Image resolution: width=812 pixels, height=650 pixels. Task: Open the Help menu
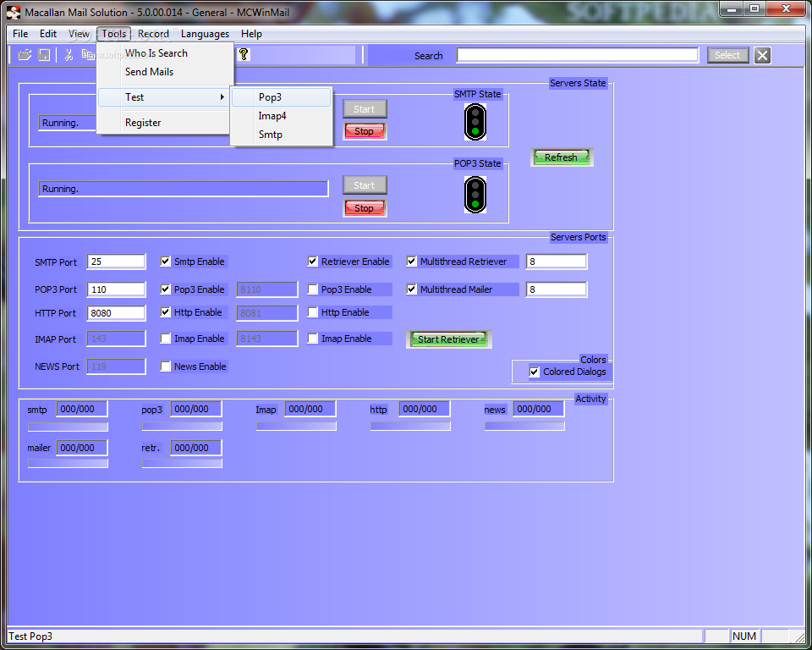click(252, 34)
